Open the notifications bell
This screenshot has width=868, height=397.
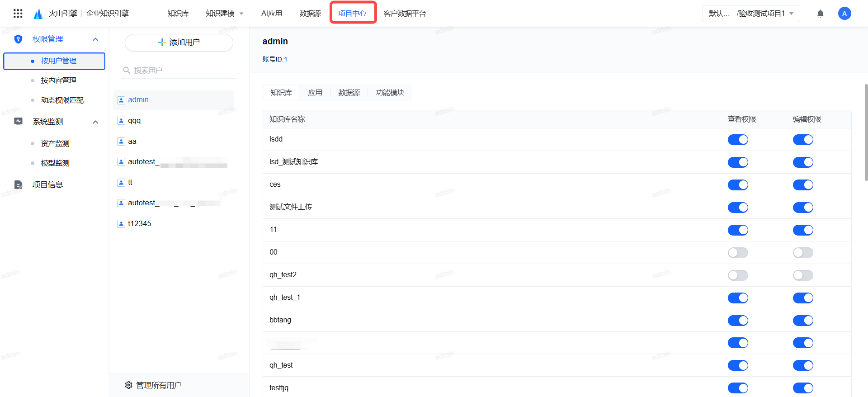[821, 14]
